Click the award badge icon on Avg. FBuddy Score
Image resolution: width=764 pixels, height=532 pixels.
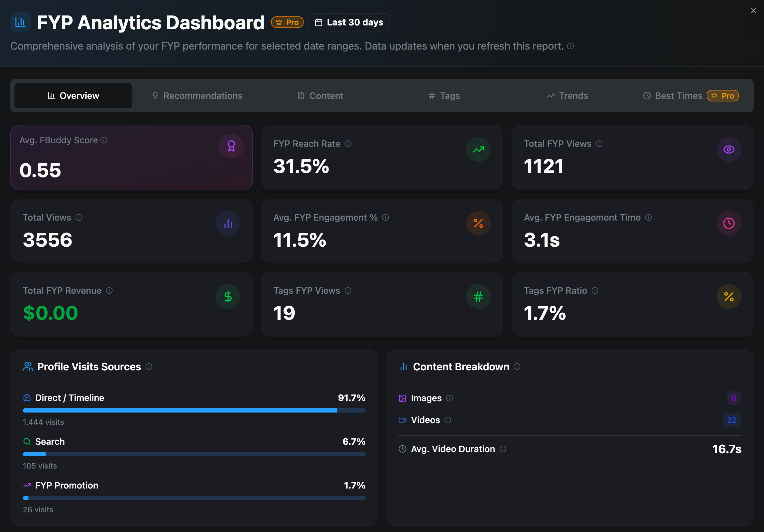231,146
